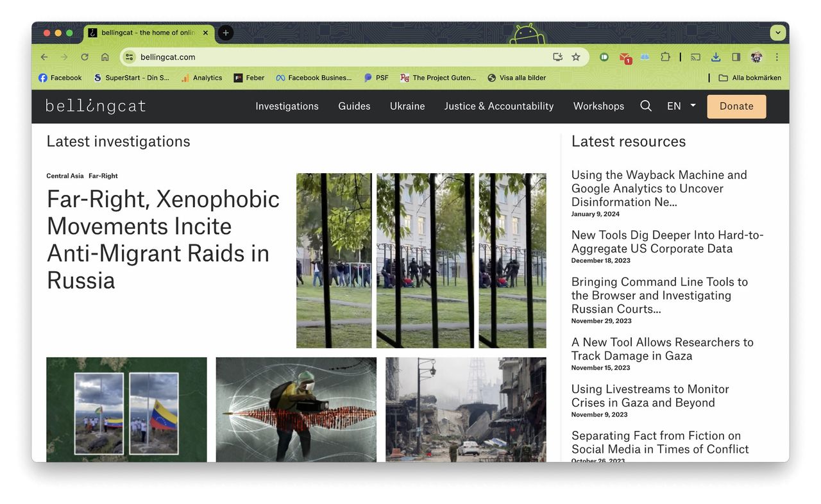This screenshot has height=504, width=821.
Task: Click the bellingcat.com address bar
Action: (321, 57)
